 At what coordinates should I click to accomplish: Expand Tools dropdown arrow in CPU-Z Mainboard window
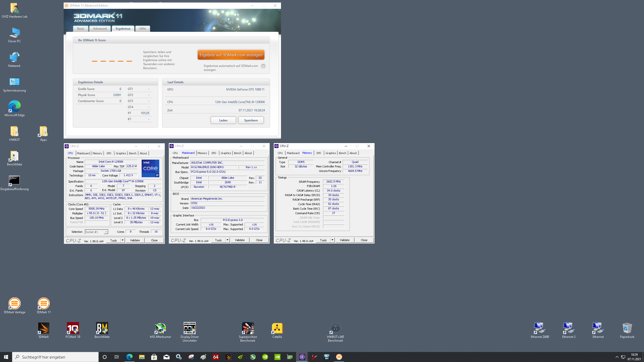[227, 240]
